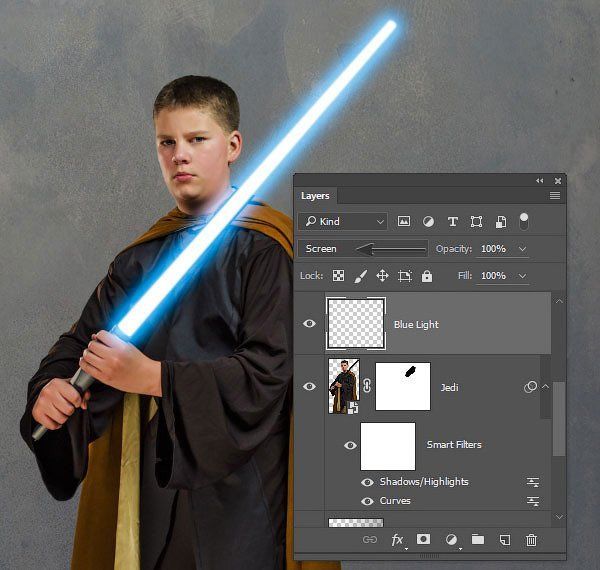Open Layers panel menu hamburger icon

click(555, 195)
